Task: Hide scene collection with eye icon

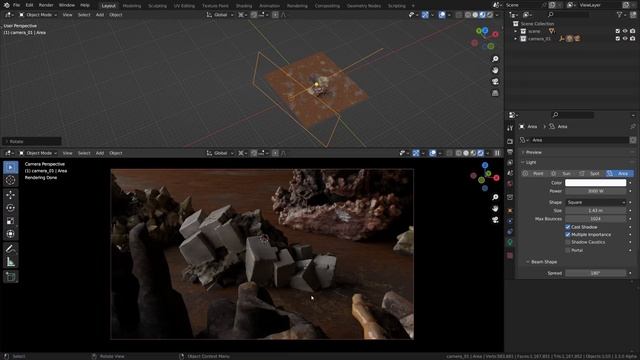Action: pos(625,31)
